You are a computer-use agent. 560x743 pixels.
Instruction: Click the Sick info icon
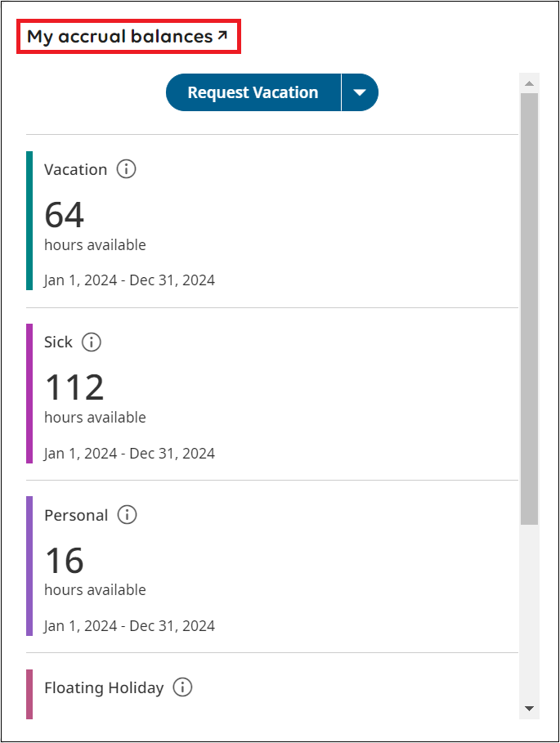pos(92,342)
